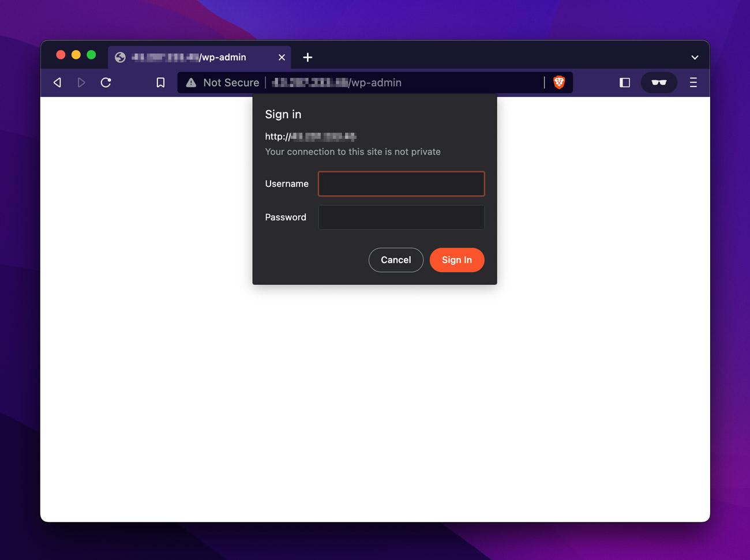The width and height of the screenshot is (750, 560).
Task: Click the 'Not Secure' label
Action: 231,82
